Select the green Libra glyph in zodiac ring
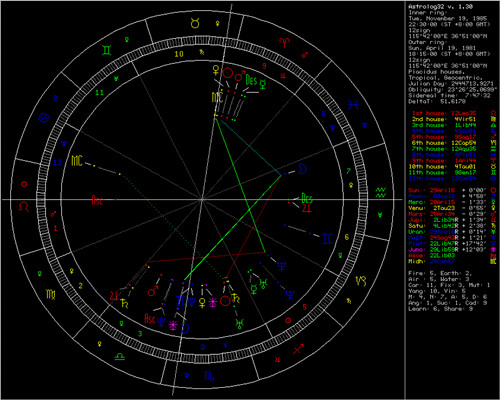Image resolution: width=500 pixels, height=400 pixels. 120,356
